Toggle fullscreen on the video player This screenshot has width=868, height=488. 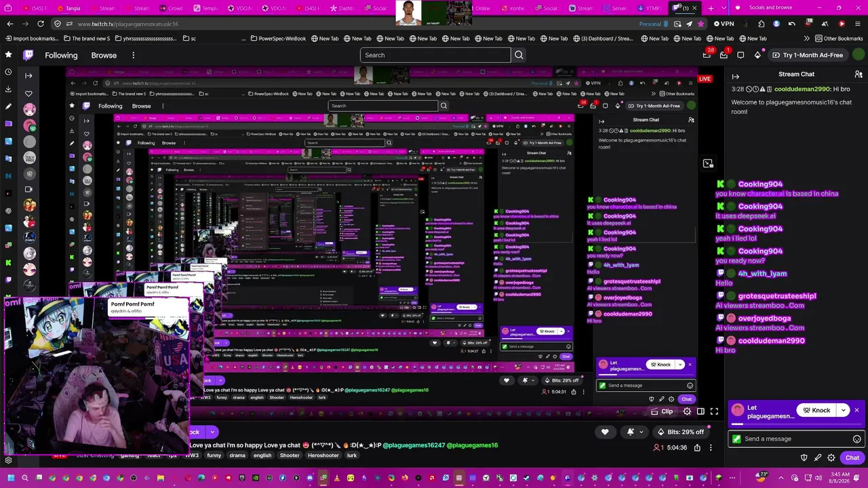point(714,411)
